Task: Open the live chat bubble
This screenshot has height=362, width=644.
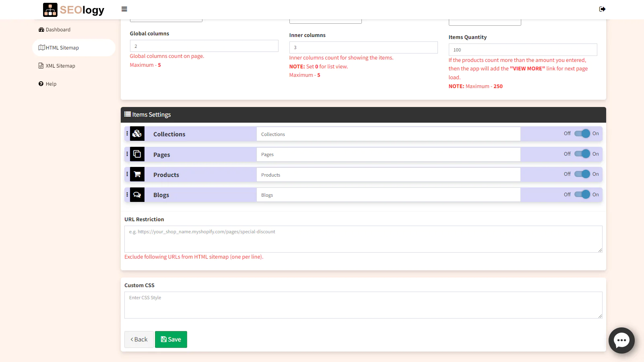Action: [621, 340]
